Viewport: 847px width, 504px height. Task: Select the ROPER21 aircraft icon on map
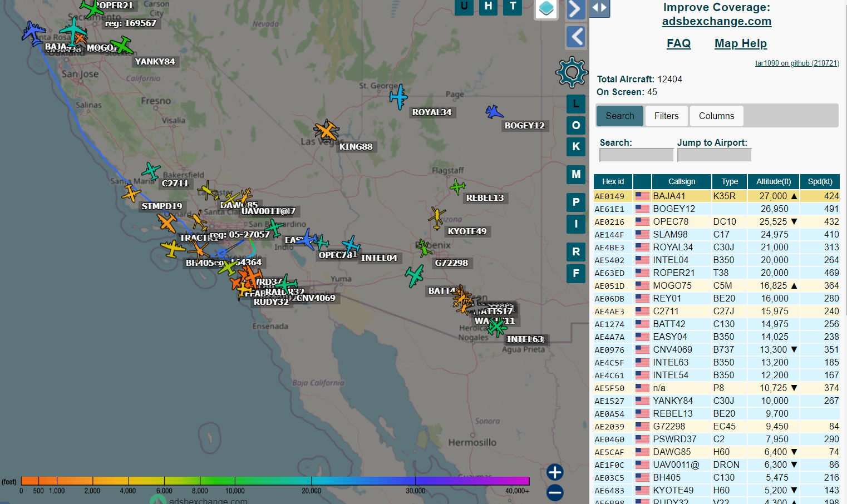(x=92, y=8)
